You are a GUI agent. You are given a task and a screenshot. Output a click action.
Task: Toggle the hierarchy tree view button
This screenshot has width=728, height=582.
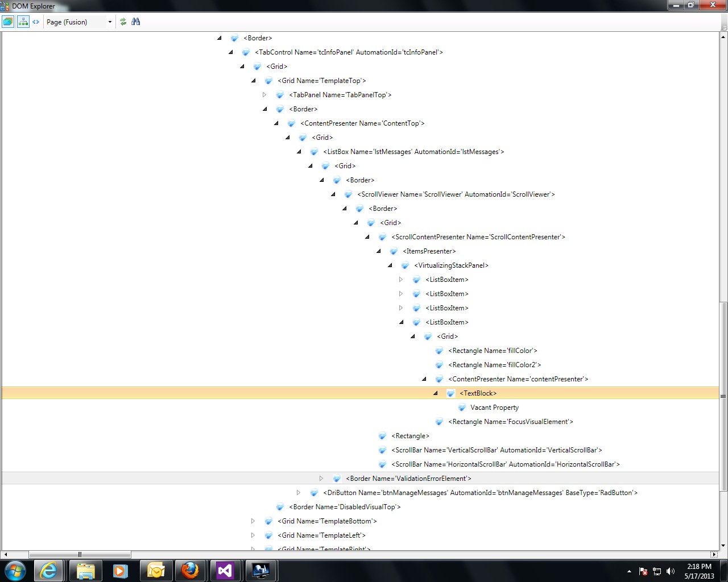[23, 22]
